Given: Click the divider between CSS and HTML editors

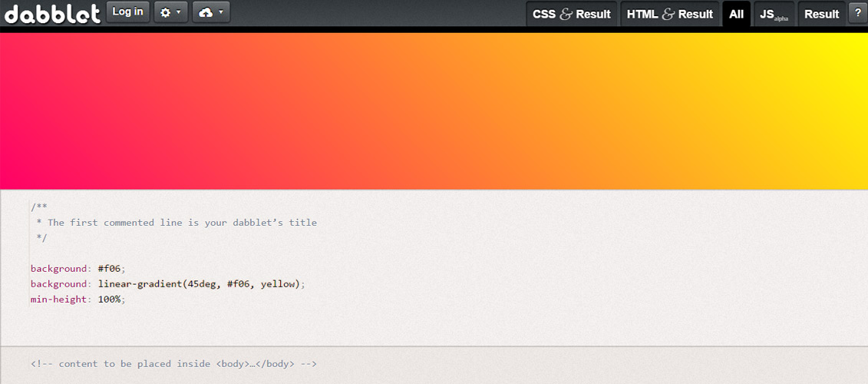Looking at the screenshot, I should click(434, 346).
